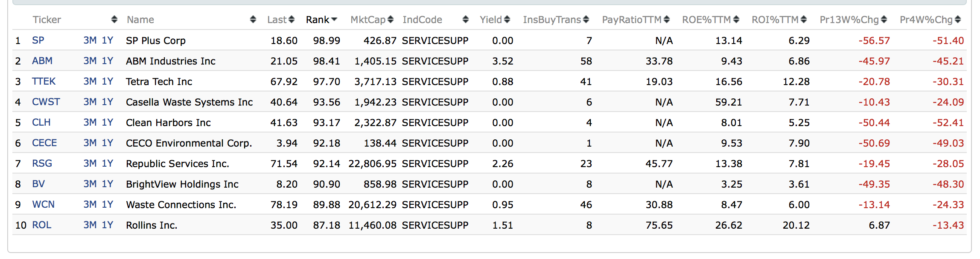
Task: Click IndCode column sort arrows
Action: tap(466, 20)
